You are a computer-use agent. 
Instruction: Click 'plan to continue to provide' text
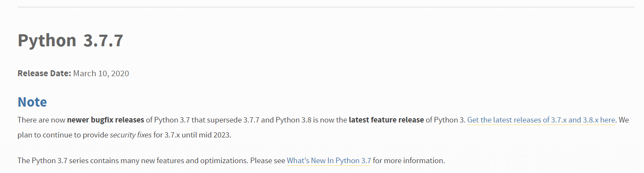coord(63,135)
